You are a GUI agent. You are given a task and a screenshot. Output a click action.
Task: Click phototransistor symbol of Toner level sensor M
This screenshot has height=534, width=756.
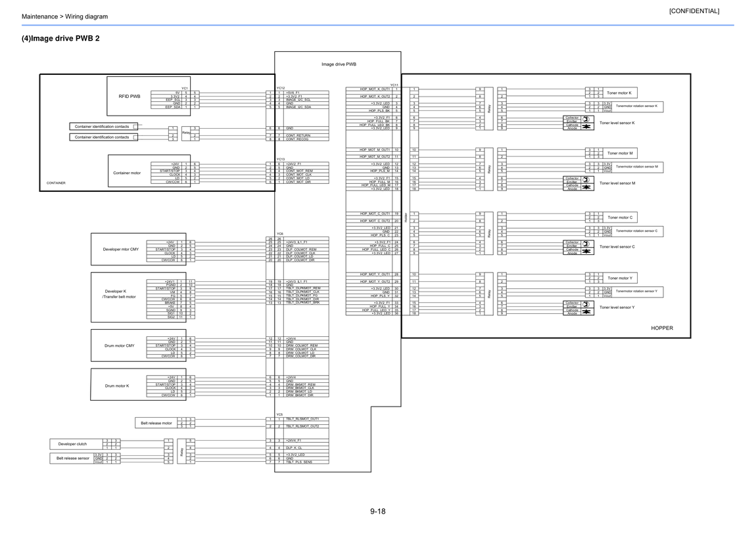tap(586, 179)
